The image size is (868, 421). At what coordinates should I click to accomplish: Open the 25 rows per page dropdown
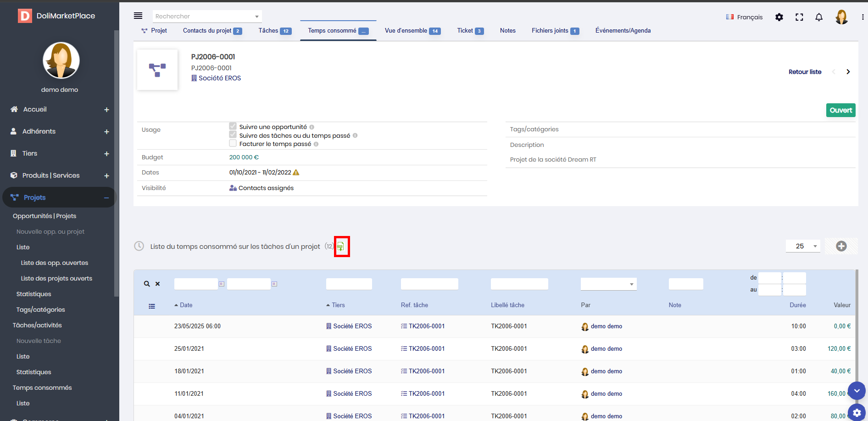pyautogui.click(x=803, y=246)
